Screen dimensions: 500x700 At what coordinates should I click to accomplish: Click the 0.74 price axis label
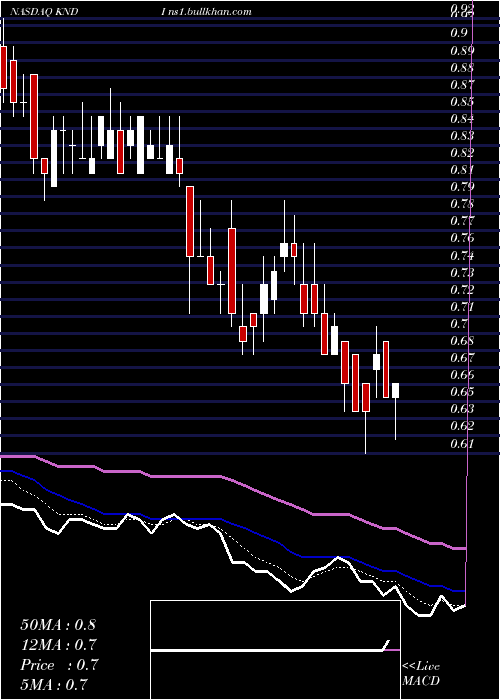coord(462,255)
